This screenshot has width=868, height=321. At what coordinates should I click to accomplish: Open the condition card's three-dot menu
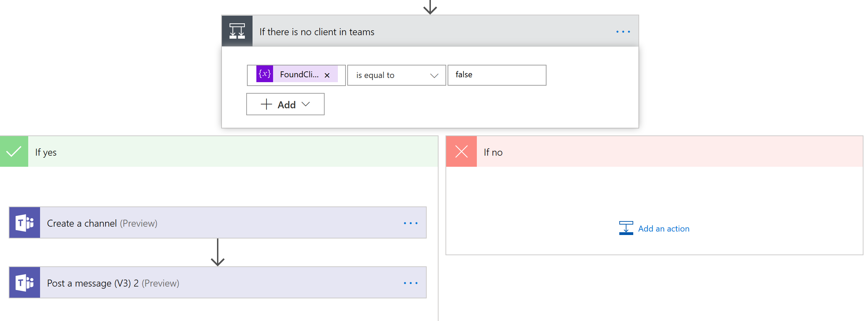tap(623, 32)
